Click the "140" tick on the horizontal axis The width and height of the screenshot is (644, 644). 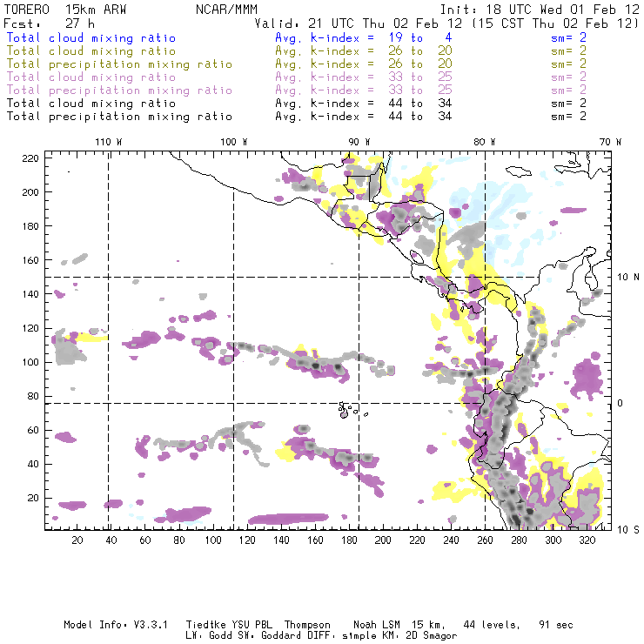(281, 540)
